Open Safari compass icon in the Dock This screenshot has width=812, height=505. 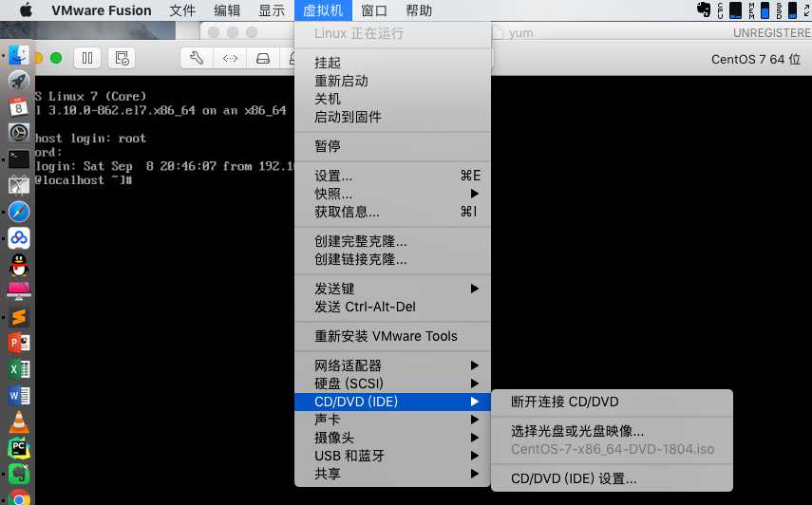19,212
